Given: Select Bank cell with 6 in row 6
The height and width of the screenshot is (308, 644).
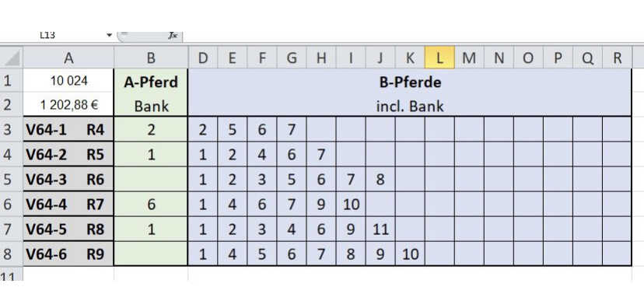Looking at the screenshot, I should [x=151, y=204].
